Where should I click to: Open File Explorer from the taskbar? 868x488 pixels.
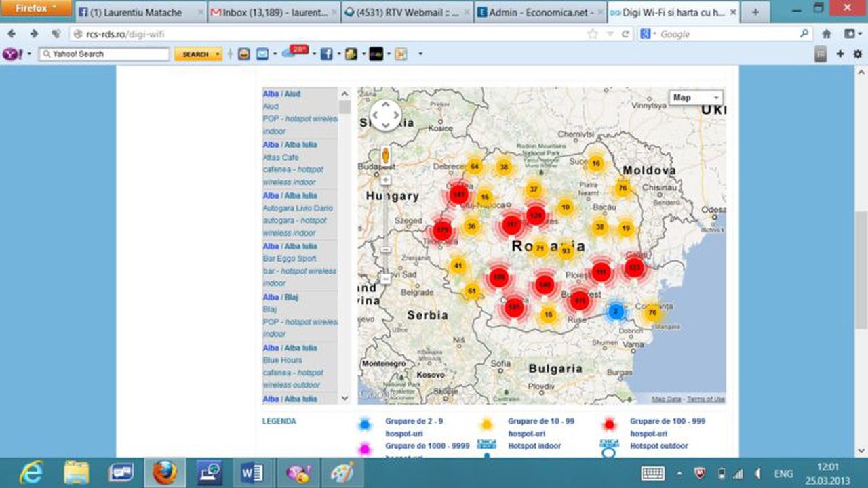[77, 472]
